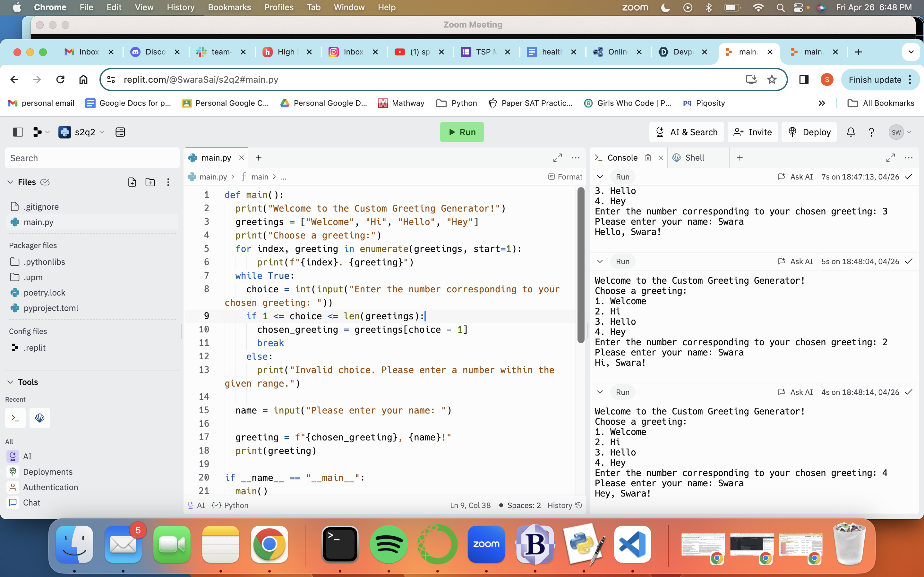This screenshot has height=577, width=924.
Task: Toggle the left sidebar visibility
Action: (x=18, y=132)
